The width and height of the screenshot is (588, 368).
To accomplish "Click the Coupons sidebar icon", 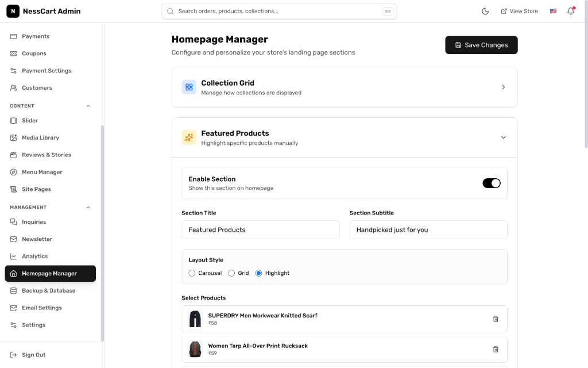I will tap(13, 53).
